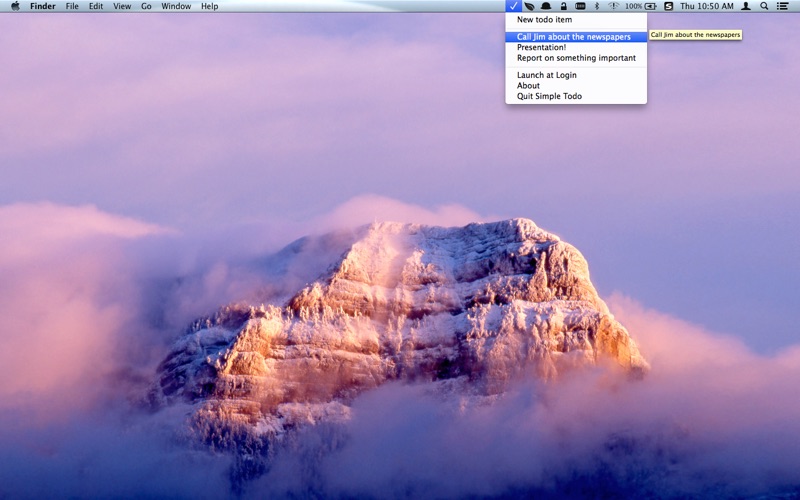Open the user account silhouette menu

[x=745, y=6]
